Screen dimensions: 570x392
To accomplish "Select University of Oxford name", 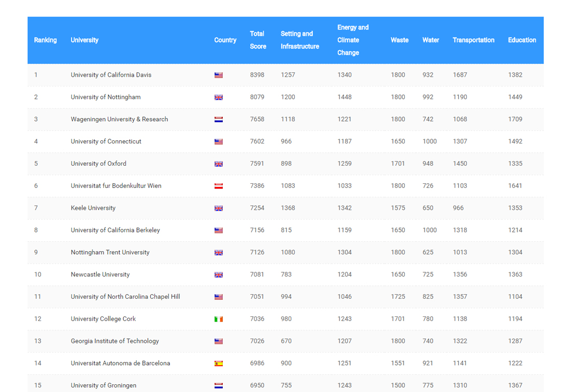I will pos(98,164).
